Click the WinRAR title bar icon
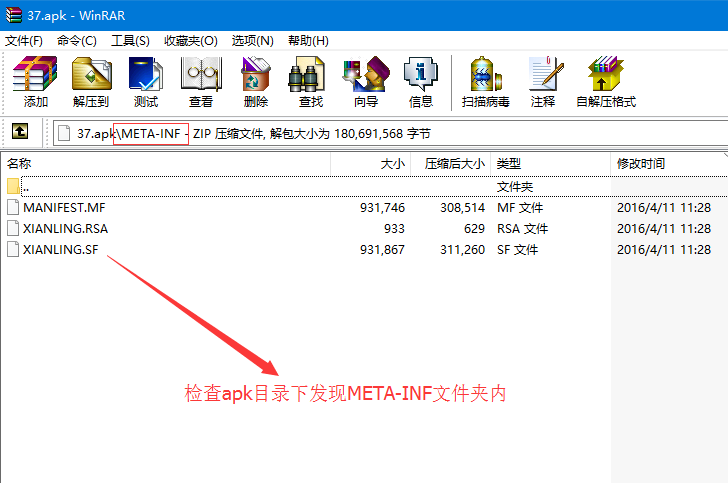728x483 pixels. coord(13,15)
